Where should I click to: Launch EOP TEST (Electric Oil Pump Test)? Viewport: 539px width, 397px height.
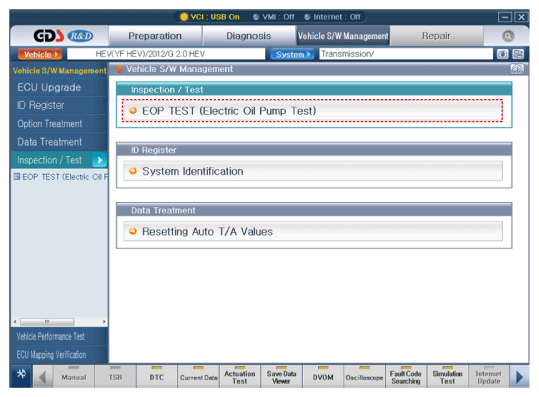coord(312,111)
